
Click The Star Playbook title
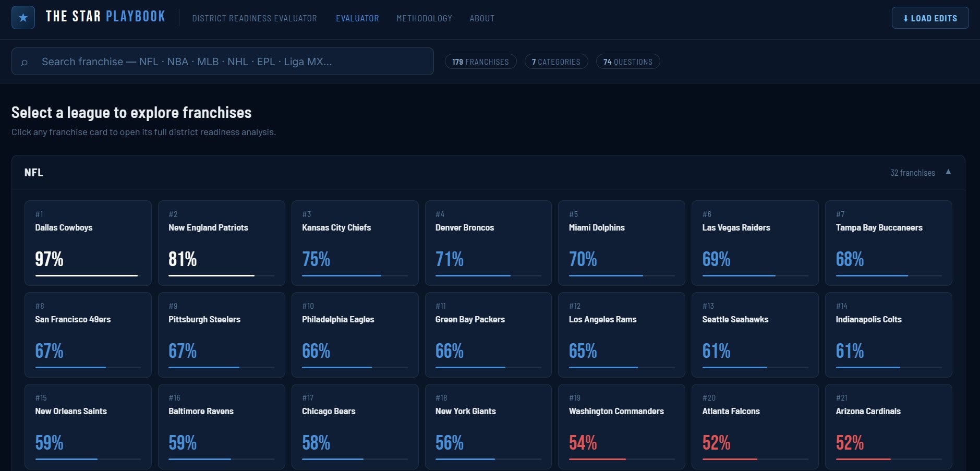105,17
